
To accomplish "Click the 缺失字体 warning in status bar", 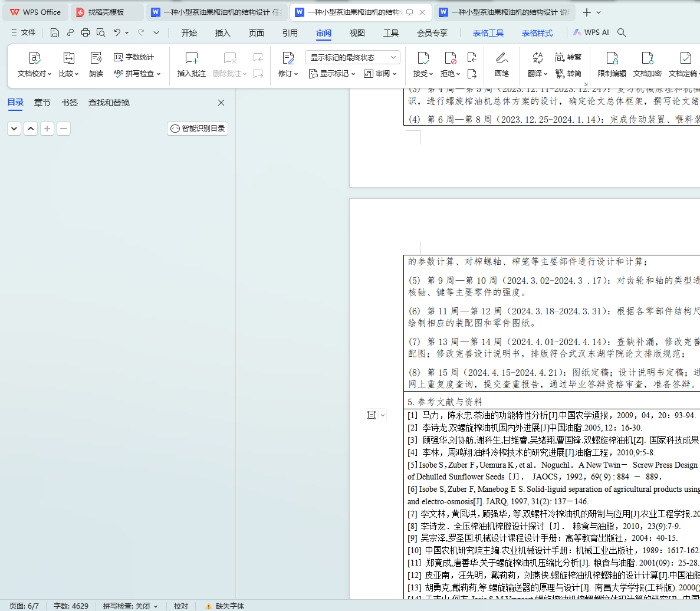I will tap(225, 606).
